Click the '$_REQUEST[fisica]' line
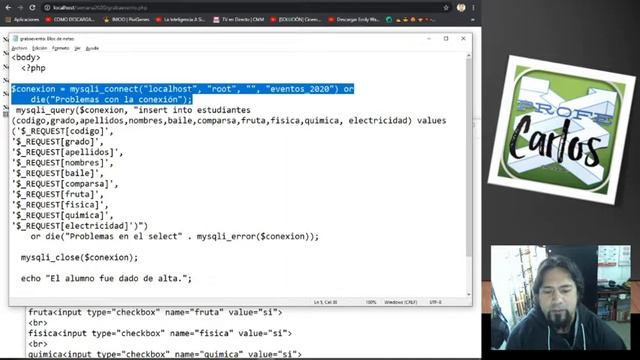 point(60,205)
